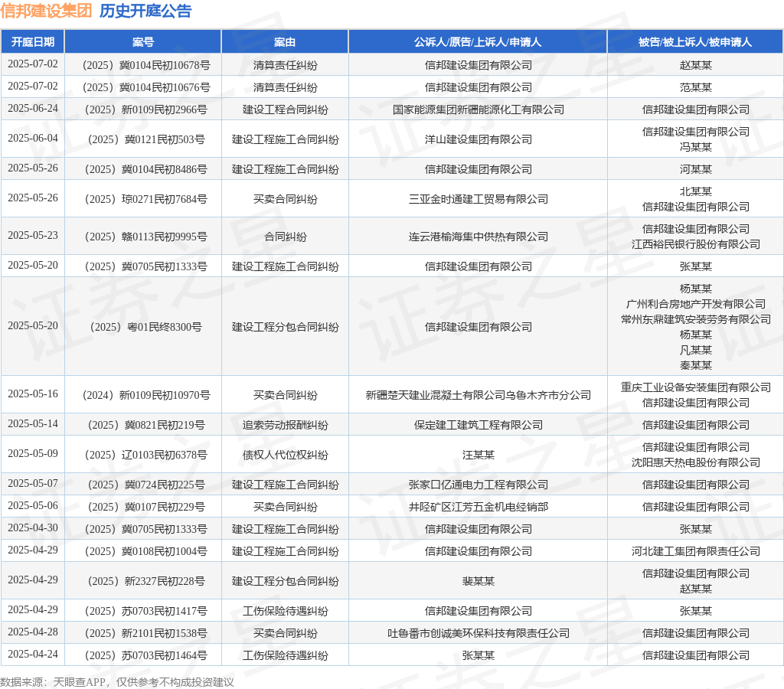Select plaintiff 洋山建设集团有限公司
This screenshot has width=784, height=689.
478,139
